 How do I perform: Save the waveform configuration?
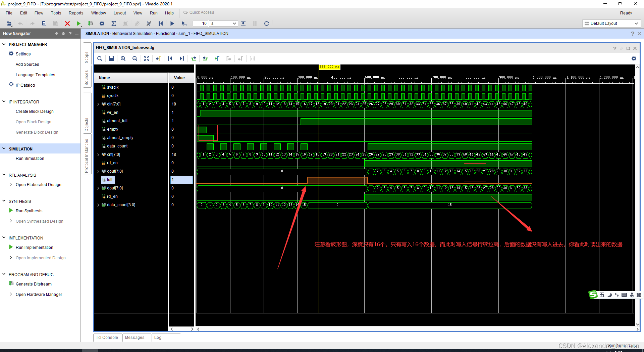click(x=111, y=58)
